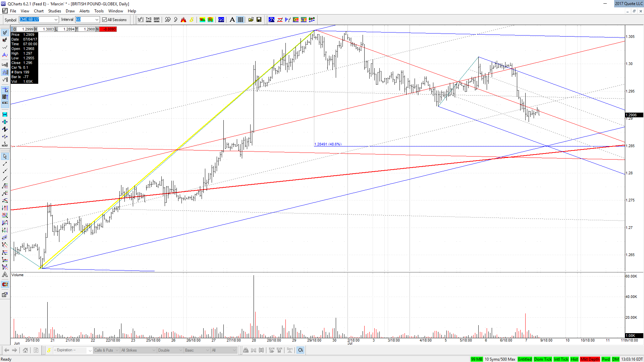Click the Hist status indicator
644x362 pixels.
[574, 359]
